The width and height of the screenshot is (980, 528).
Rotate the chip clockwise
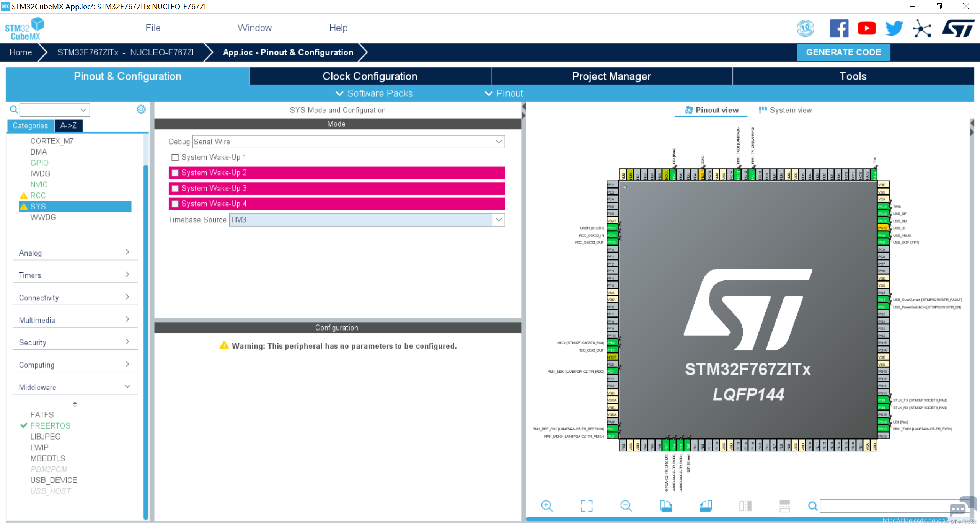(x=666, y=506)
